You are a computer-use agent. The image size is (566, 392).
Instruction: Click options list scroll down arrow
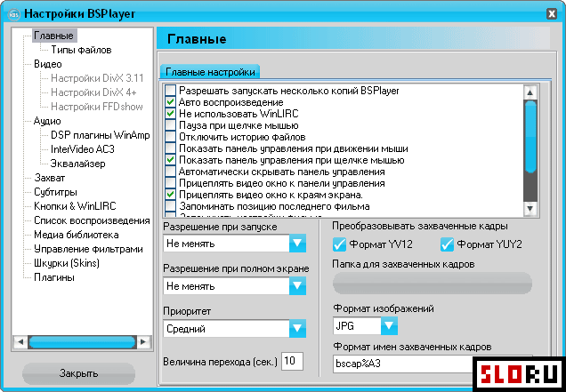530,208
